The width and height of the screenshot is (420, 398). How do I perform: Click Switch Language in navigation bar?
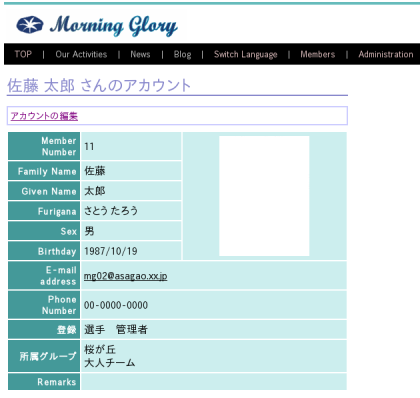(246, 54)
